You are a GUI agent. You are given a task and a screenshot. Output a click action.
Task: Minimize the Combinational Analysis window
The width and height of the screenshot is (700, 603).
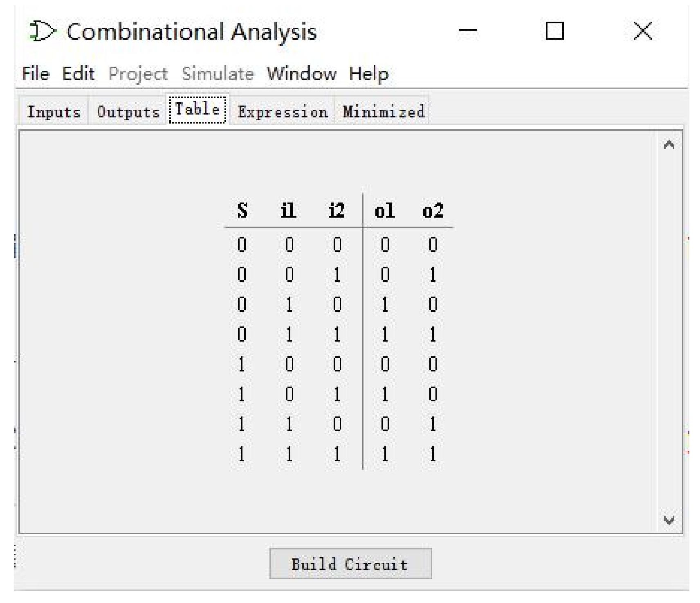(468, 31)
